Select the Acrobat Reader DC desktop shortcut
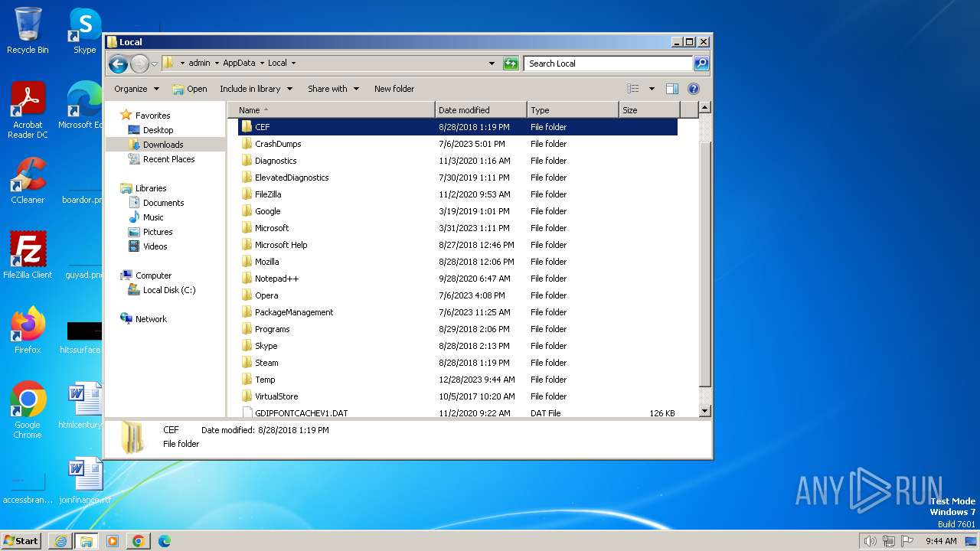Viewport: 980px width, 551px height. click(28, 110)
